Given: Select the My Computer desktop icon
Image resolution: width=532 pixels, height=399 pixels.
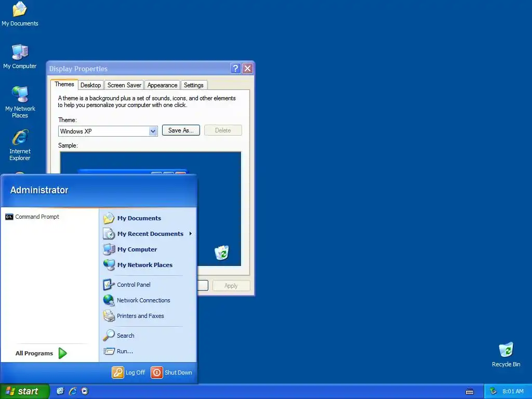Looking at the screenshot, I should coord(20,56).
